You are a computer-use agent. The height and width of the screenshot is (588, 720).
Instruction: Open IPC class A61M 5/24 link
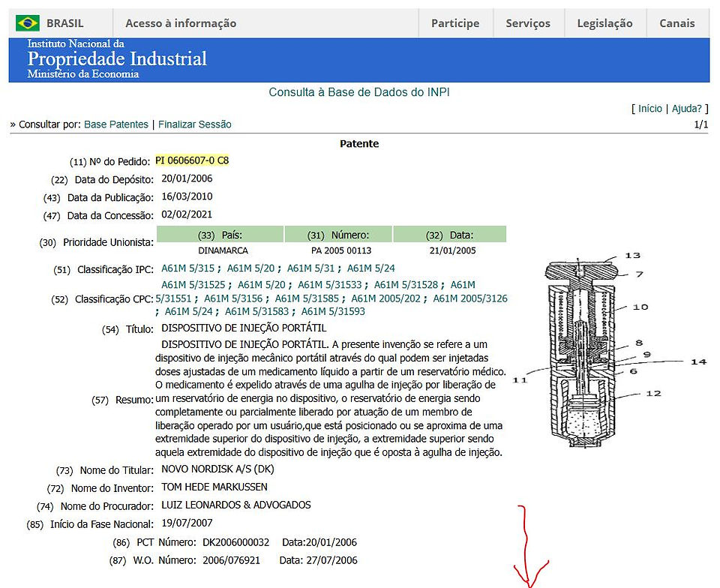click(x=370, y=268)
